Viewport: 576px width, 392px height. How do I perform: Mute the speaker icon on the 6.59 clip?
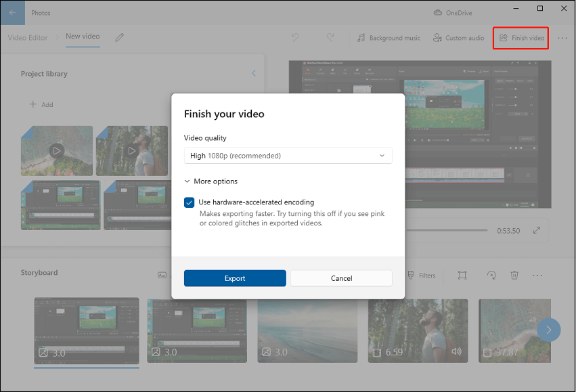(x=456, y=351)
